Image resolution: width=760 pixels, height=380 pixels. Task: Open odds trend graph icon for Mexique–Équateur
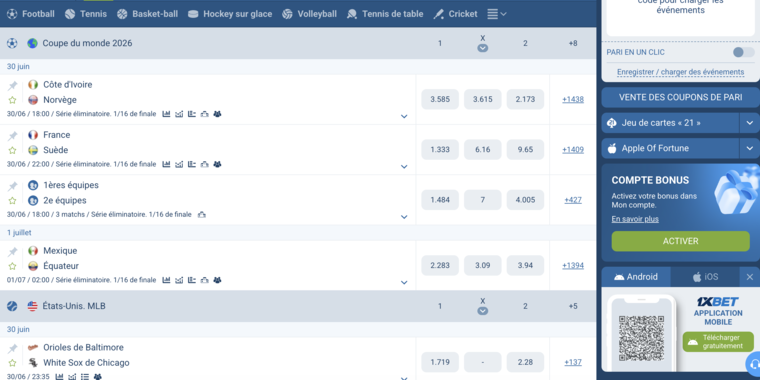pos(179,280)
